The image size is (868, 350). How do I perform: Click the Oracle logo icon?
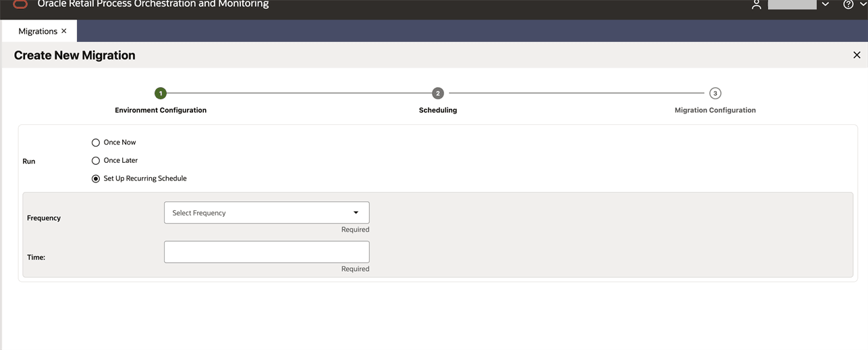click(20, 4)
